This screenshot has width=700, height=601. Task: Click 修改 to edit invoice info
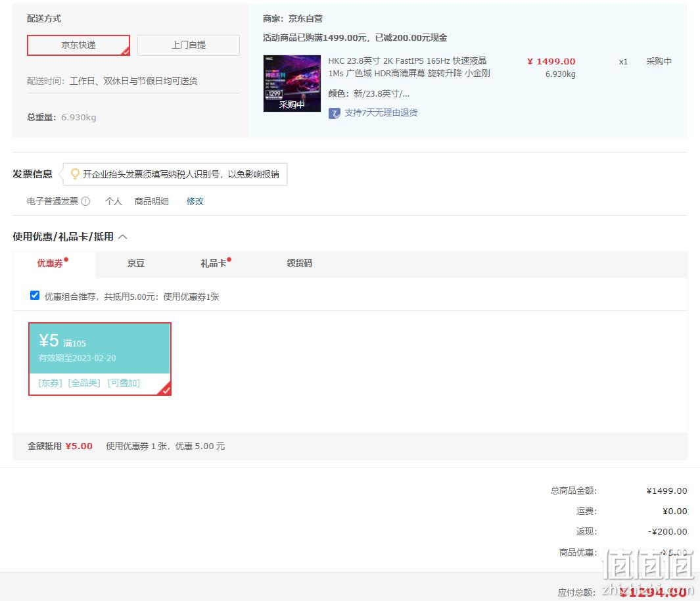pos(195,201)
